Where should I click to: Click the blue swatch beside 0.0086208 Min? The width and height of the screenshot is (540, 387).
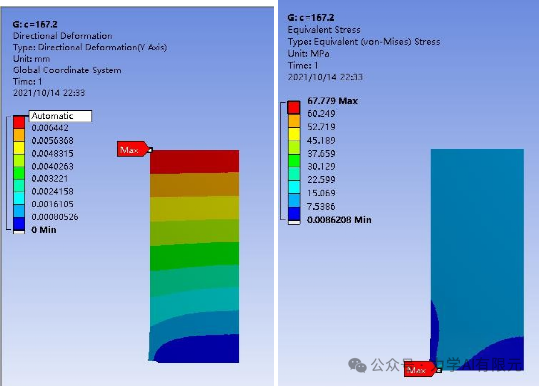point(294,213)
